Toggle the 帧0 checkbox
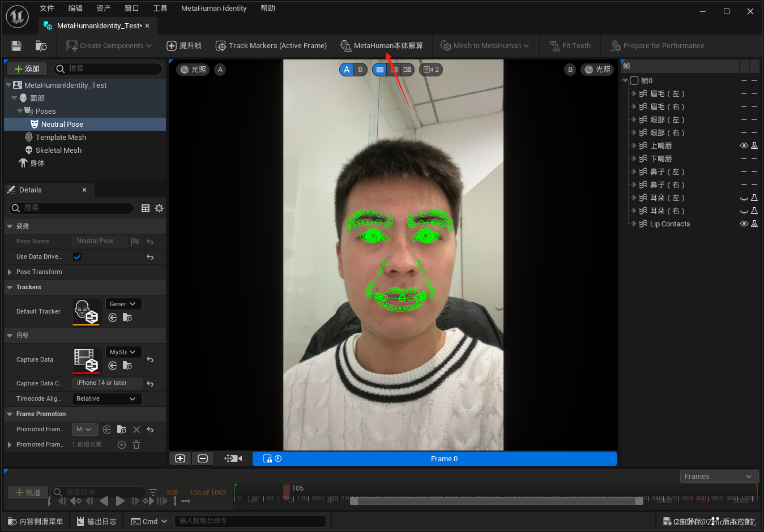764x532 pixels. click(634, 81)
